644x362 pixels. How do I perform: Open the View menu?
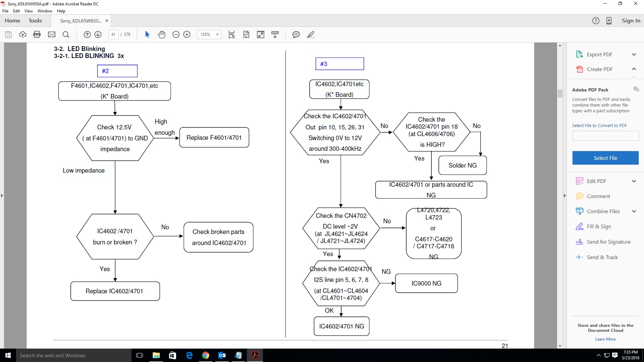pyautogui.click(x=29, y=11)
